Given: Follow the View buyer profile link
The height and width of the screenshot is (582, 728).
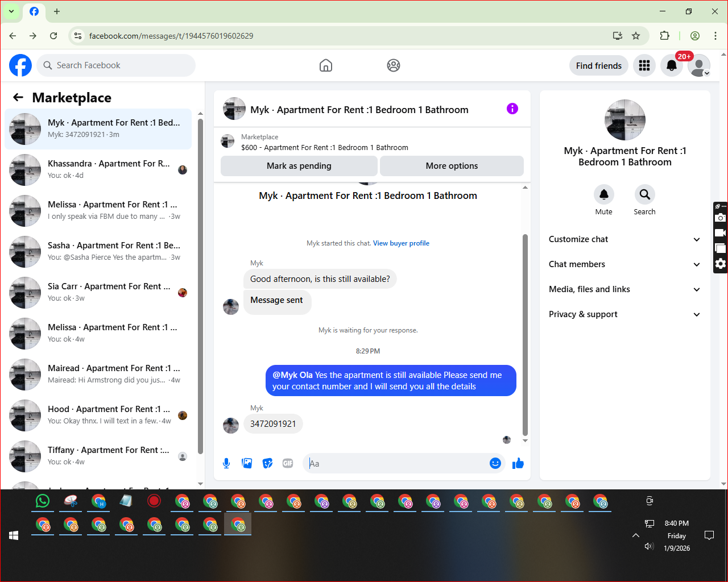Looking at the screenshot, I should point(401,243).
